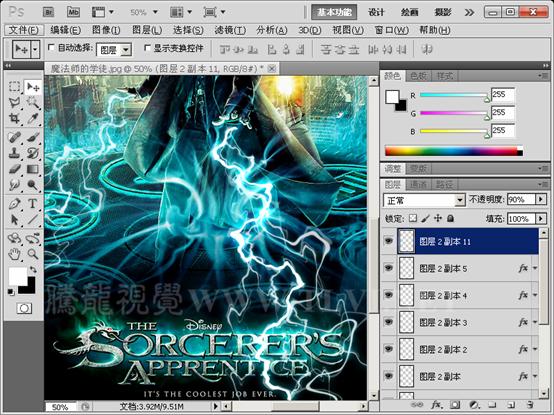Expand effects of 图层 2 副本 5

pos(535,268)
